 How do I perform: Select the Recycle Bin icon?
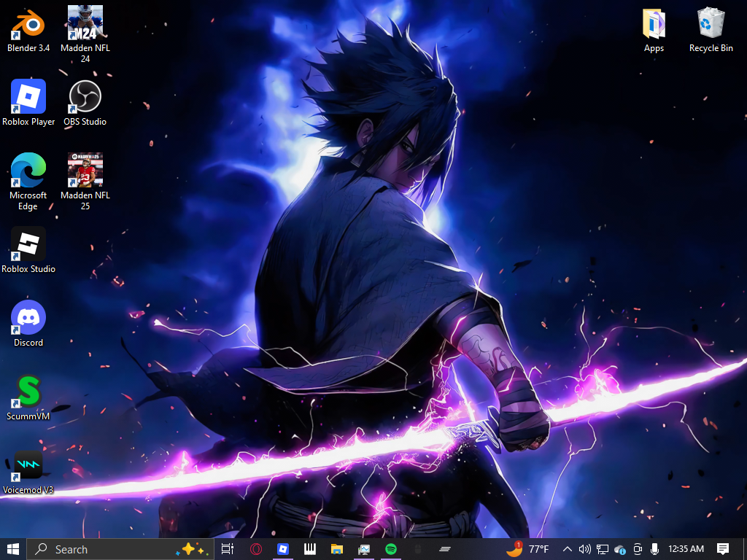pos(711,29)
